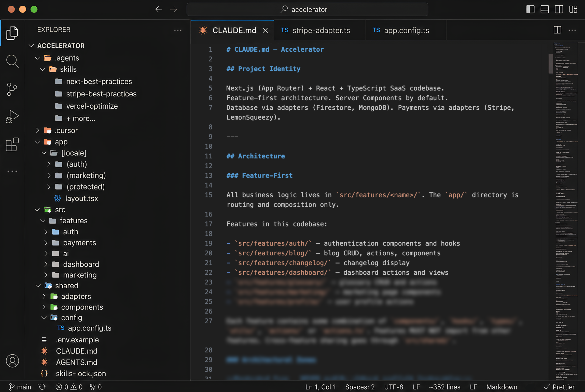Click line number 11 in the gutter

pyautogui.click(x=208, y=156)
